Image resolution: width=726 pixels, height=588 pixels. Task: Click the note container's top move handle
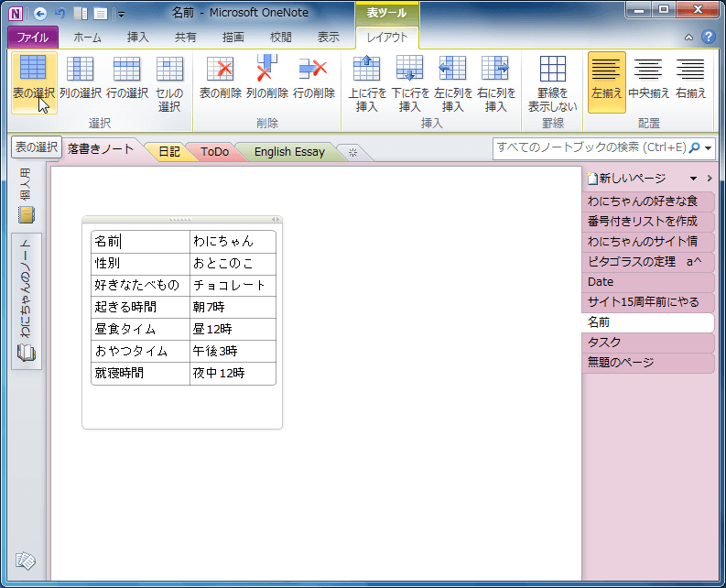coord(180,220)
